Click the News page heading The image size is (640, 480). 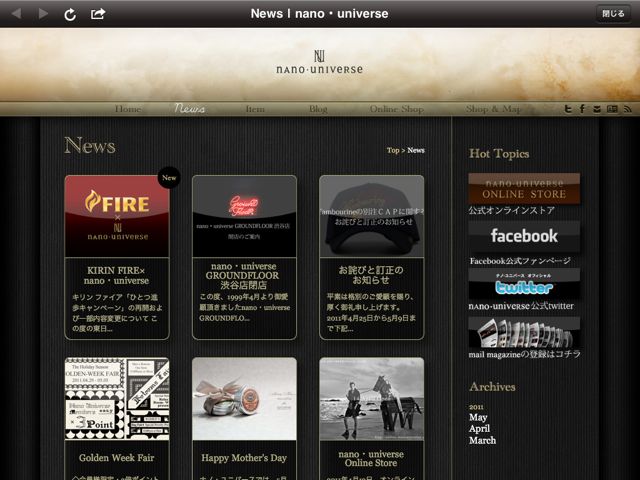coord(90,146)
